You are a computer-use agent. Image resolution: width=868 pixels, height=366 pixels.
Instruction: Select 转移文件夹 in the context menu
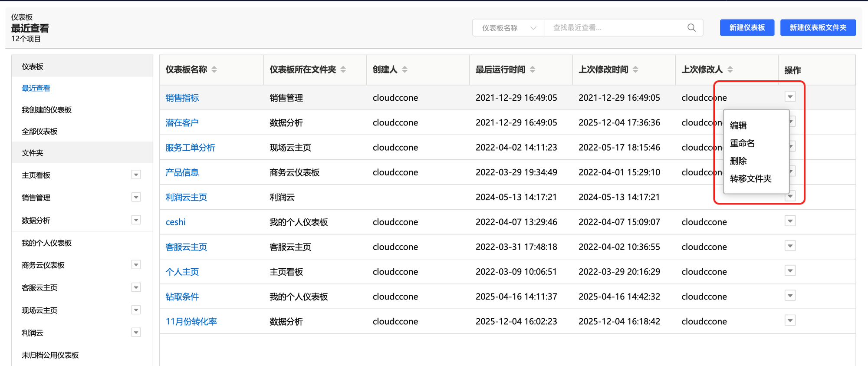pyautogui.click(x=750, y=179)
